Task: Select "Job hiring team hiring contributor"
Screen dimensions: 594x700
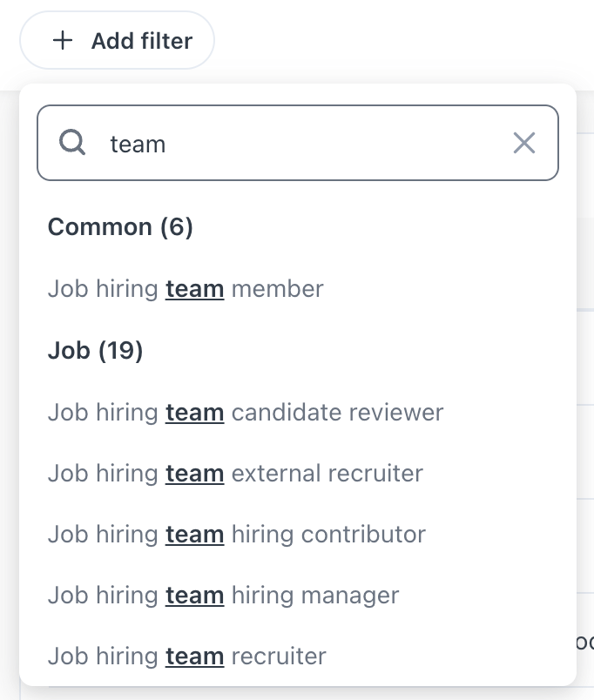Action: [x=237, y=534]
